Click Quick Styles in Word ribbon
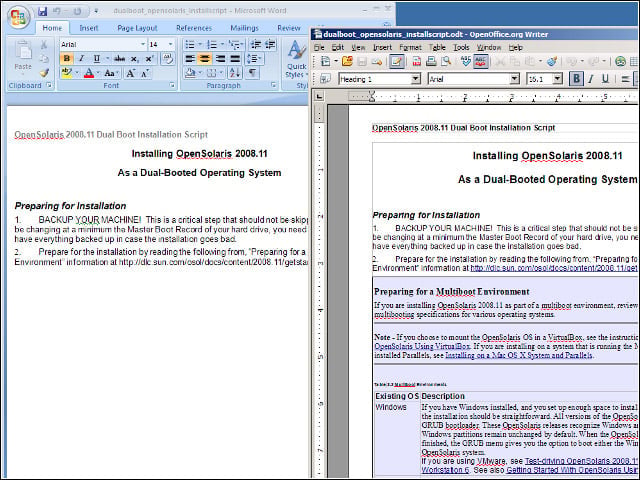The width and height of the screenshot is (640, 480). coord(296,60)
